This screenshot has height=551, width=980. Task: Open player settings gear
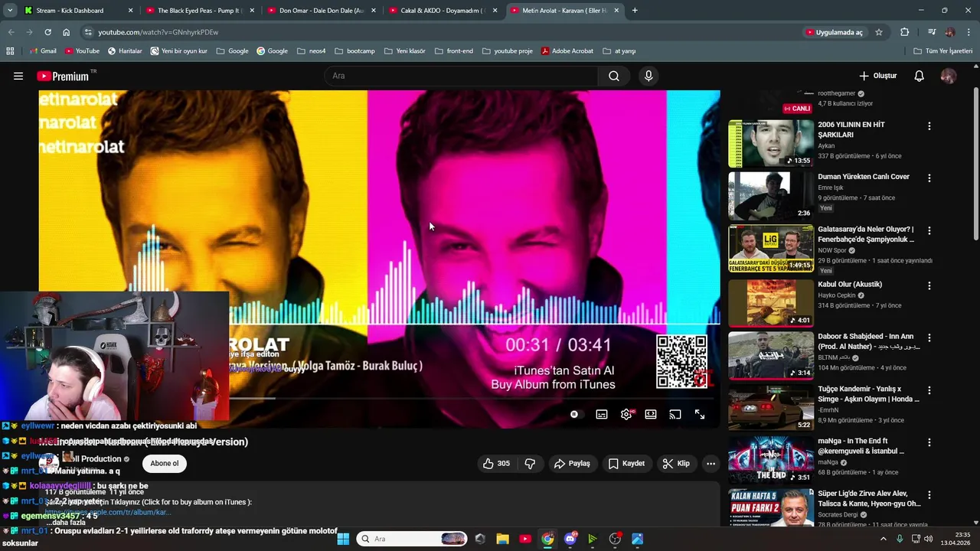(626, 414)
